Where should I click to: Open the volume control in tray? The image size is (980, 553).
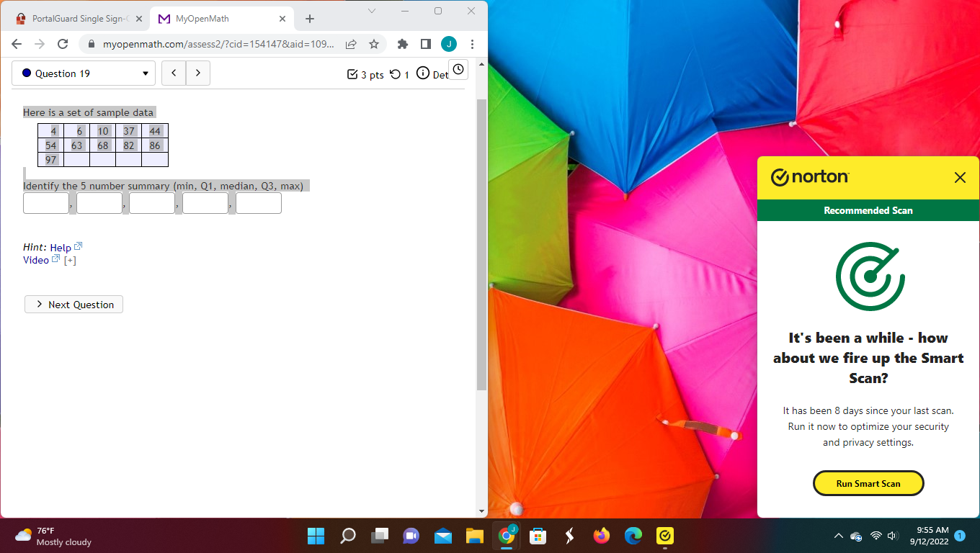click(894, 536)
